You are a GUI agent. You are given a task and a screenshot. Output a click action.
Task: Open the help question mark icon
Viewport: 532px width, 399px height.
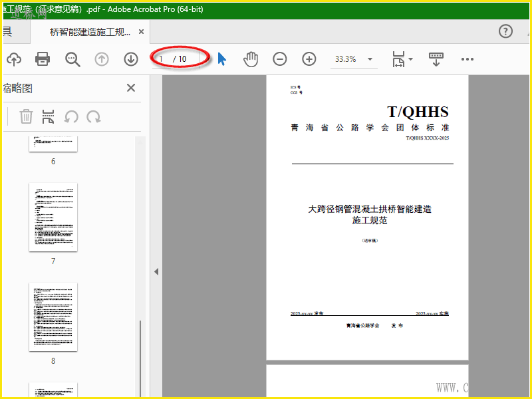(x=505, y=31)
